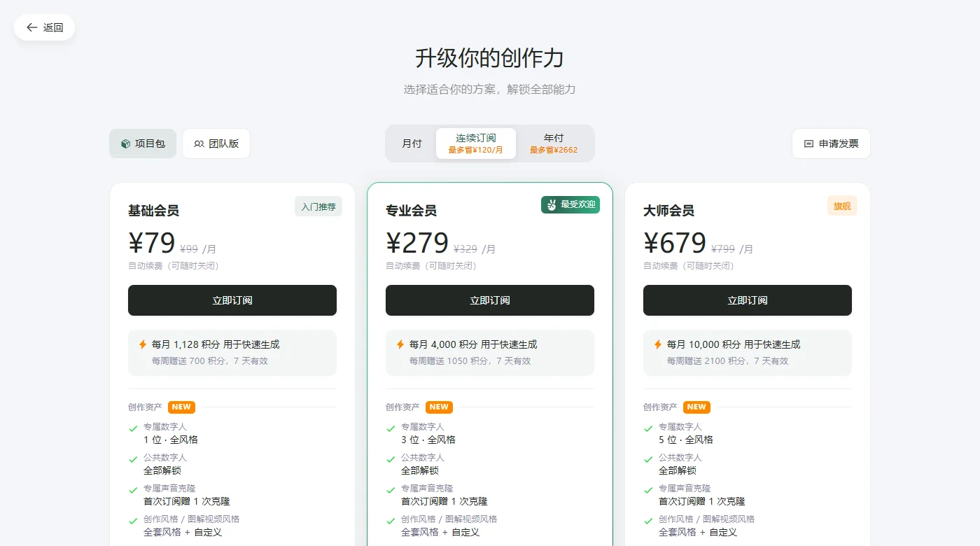This screenshot has height=546, width=980.
Task: Subscribe to 基础会员 with 立即订阅
Action: click(x=232, y=300)
